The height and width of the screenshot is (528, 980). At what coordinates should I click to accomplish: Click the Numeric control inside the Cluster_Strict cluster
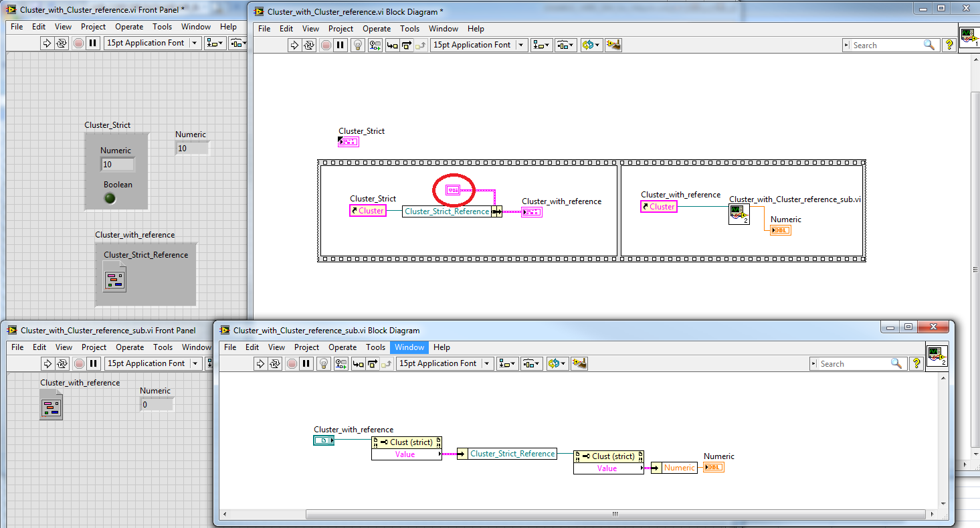click(117, 164)
